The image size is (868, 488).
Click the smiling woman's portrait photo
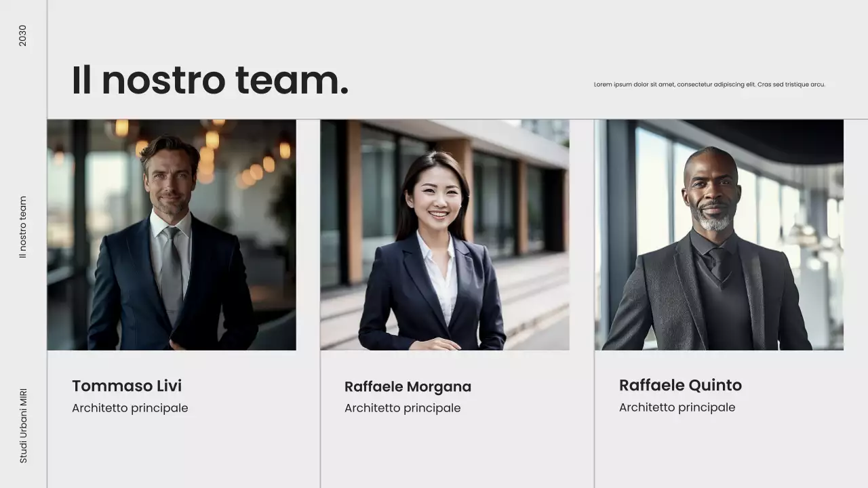[x=445, y=235]
